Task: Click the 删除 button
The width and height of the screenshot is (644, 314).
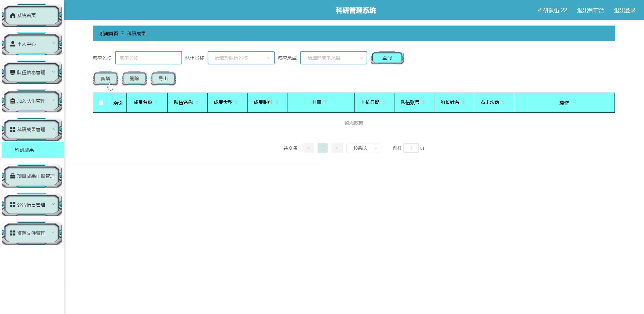Action: click(134, 78)
